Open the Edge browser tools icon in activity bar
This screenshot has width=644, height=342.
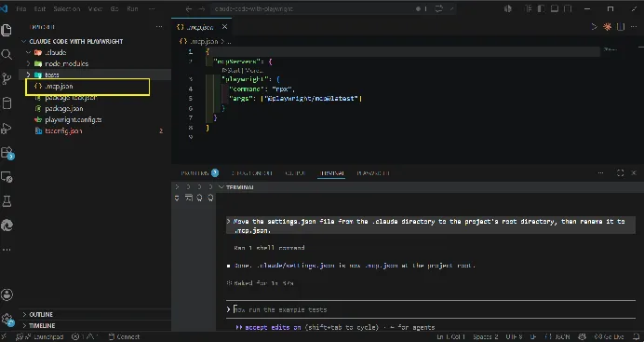coord(7,226)
